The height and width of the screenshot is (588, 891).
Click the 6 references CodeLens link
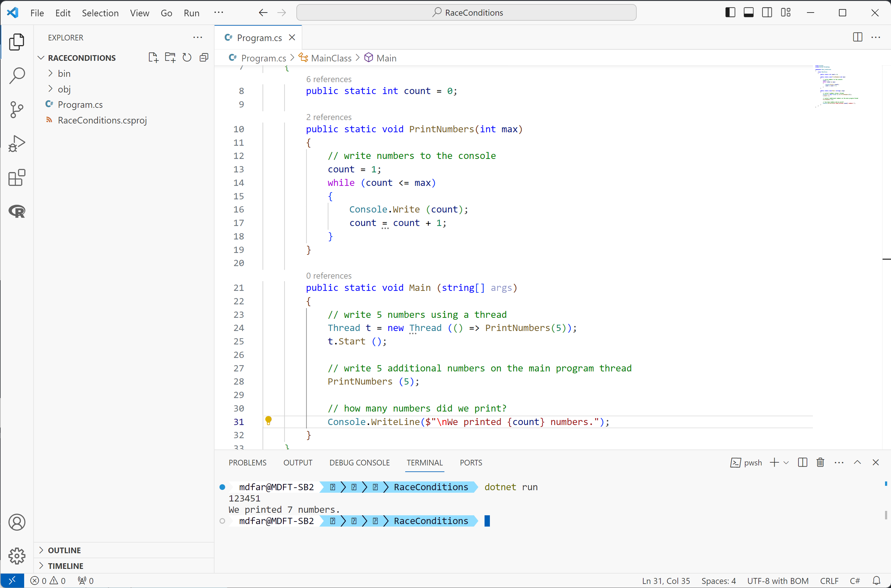point(329,79)
